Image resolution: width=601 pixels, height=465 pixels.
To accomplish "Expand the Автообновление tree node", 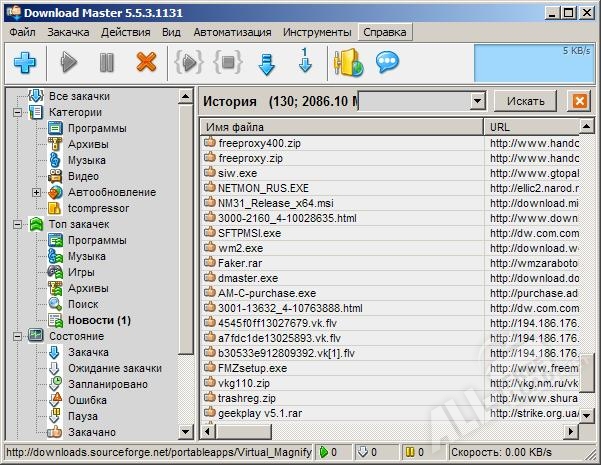I will [37, 192].
